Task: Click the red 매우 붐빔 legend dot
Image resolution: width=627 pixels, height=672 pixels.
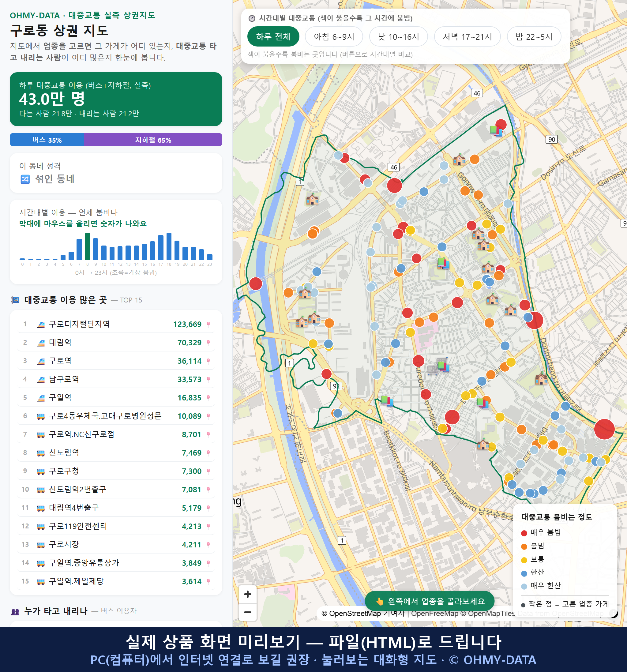Action: 524,533
